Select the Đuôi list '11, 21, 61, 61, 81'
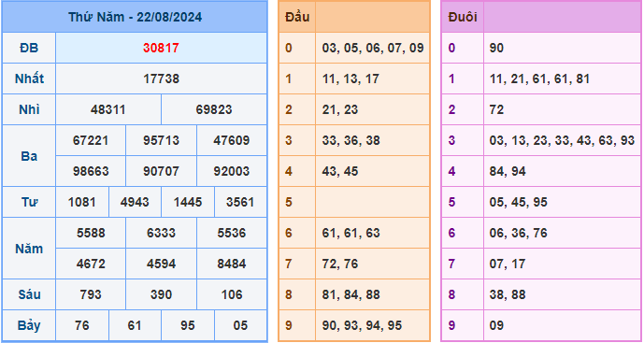 [539, 79]
